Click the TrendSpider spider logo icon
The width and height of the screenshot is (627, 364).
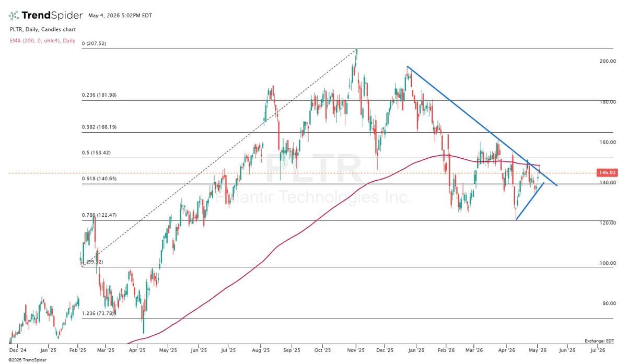pos(14,15)
